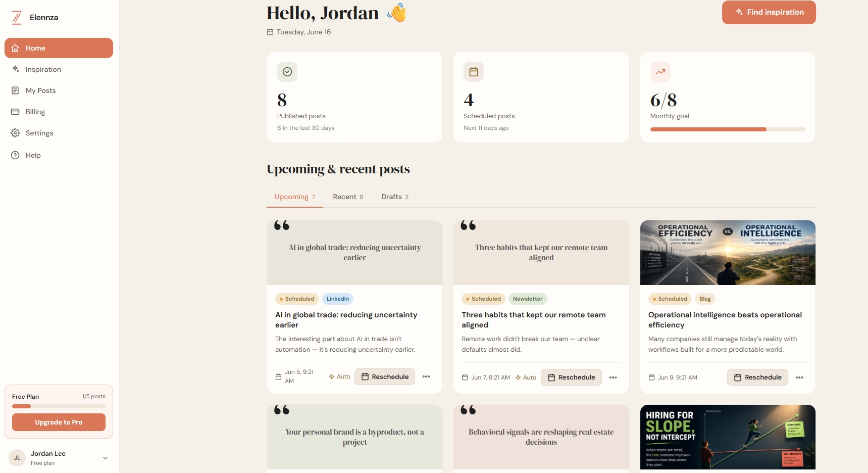Reschedule the Three habits remote team post
The height and width of the screenshot is (473, 868).
click(571, 377)
